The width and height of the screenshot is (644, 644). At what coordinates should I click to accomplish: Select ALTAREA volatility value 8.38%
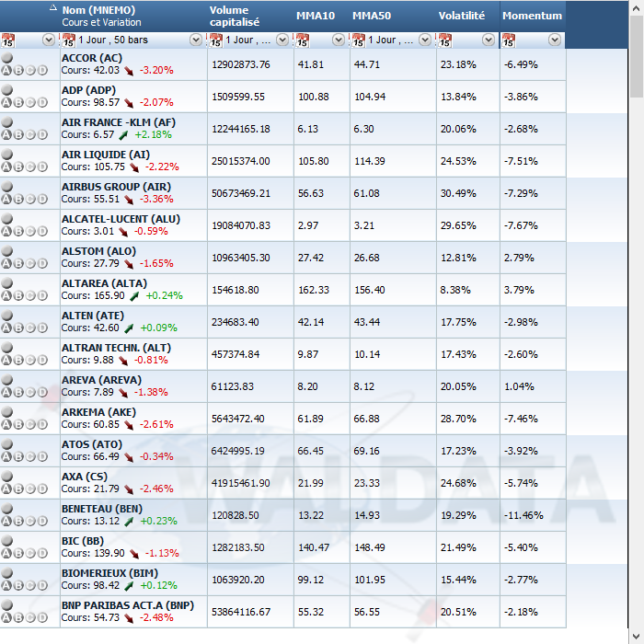[455, 290]
